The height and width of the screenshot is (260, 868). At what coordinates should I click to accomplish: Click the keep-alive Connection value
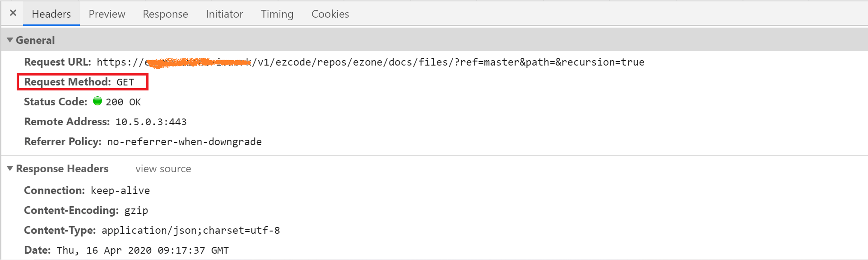120,191
